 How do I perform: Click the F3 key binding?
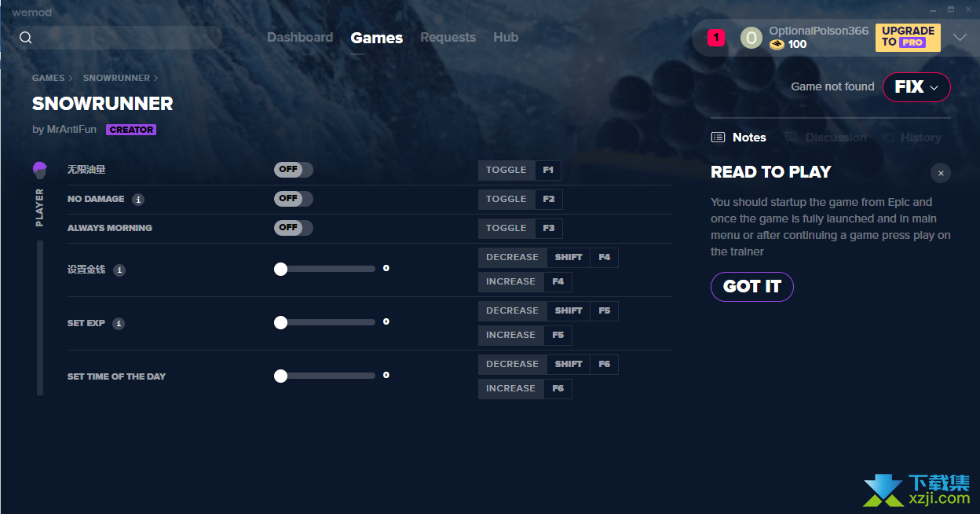(x=549, y=229)
